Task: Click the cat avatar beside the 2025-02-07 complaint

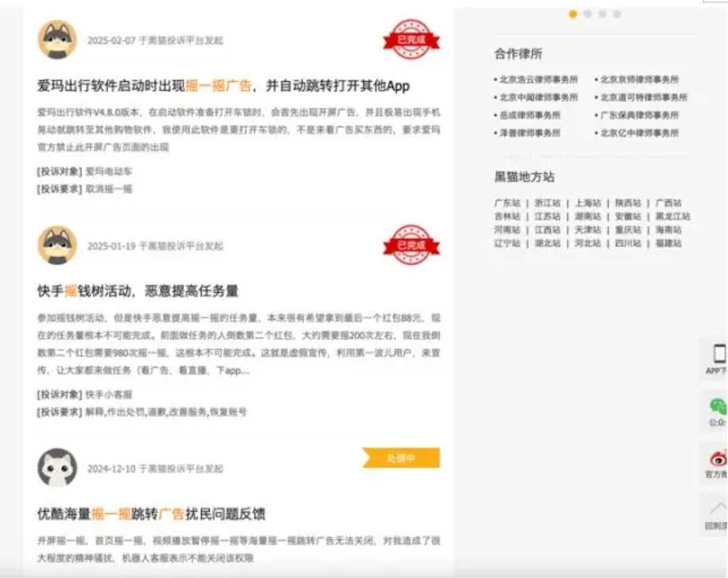Action: [57, 39]
